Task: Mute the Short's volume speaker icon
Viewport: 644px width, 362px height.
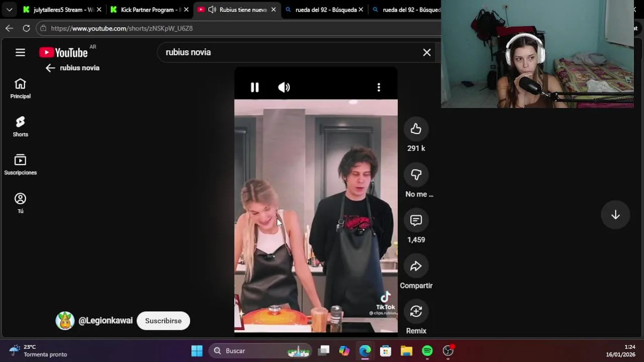Action: click(284, 87)
